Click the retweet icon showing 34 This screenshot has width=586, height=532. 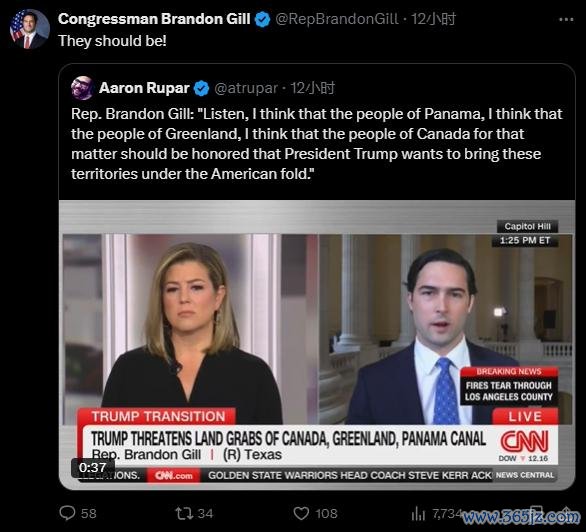click(184, 513)
